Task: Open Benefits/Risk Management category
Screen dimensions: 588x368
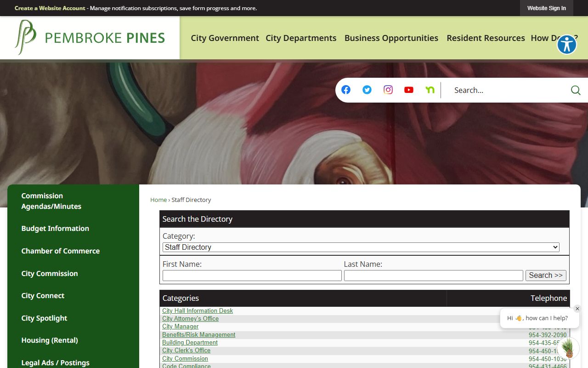Action: click(x=199, y=335)
